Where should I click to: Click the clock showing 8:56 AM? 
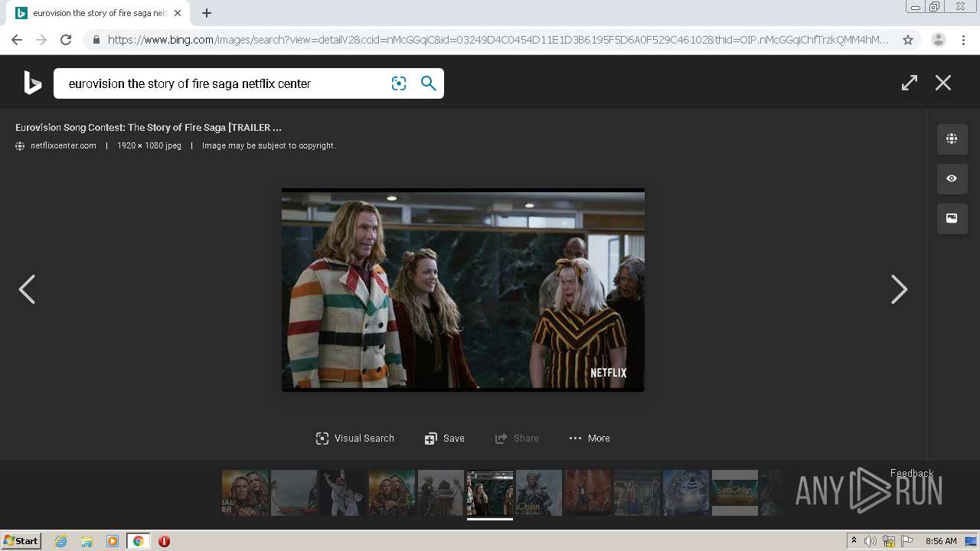941,541
